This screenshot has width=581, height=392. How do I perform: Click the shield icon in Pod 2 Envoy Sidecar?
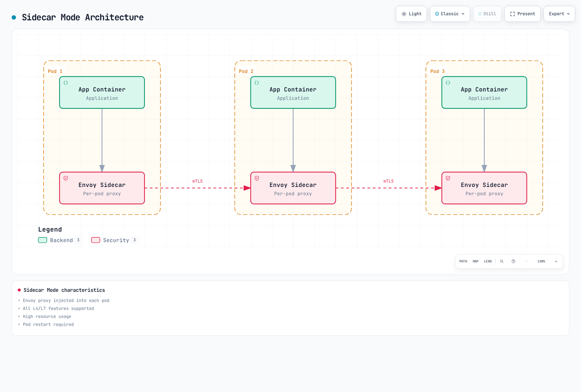[x=257, y=178]
